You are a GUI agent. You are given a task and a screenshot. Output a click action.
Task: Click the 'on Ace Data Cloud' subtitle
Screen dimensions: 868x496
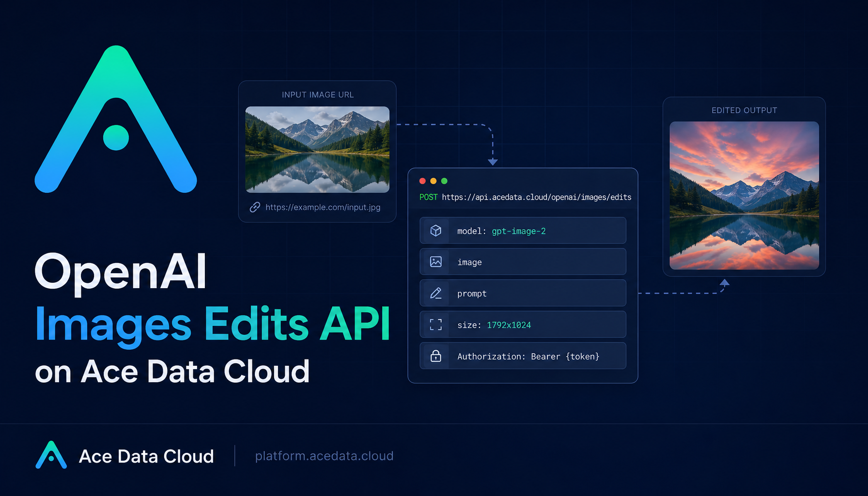pos(172,372)
